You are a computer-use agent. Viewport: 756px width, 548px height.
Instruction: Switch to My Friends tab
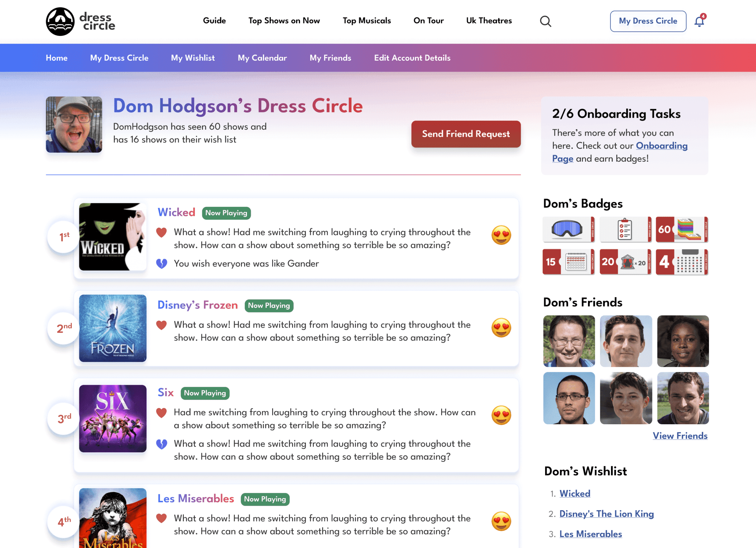pos(330,58)
